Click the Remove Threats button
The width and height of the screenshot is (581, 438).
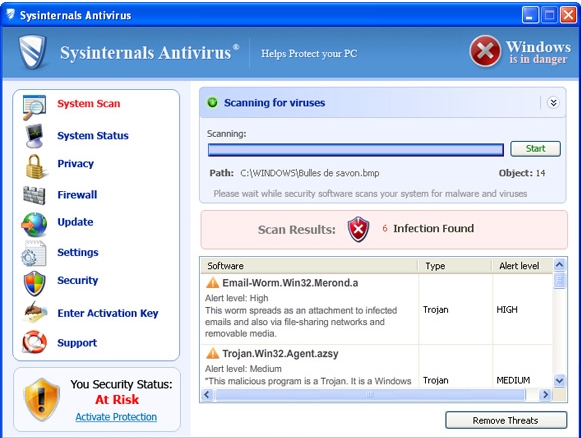tap(506, 420)
